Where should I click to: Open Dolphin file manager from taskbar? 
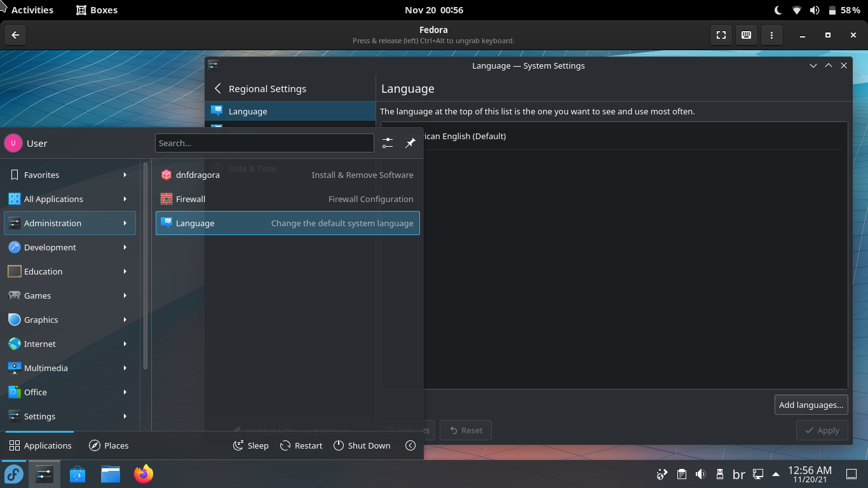(x=111, y=473)
